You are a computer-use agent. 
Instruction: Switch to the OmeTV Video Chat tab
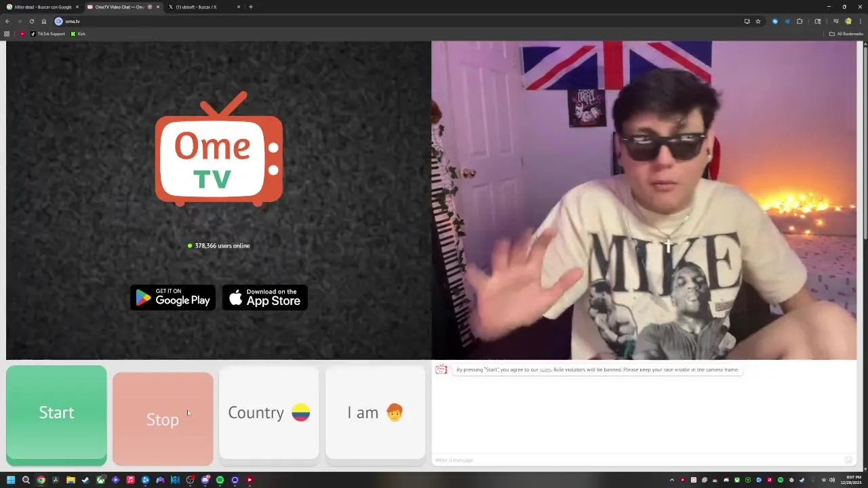122,7
